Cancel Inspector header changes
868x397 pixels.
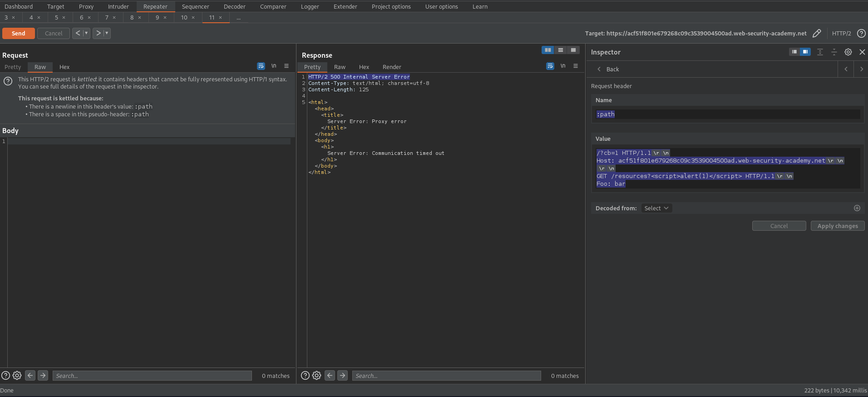pos(779,226)
